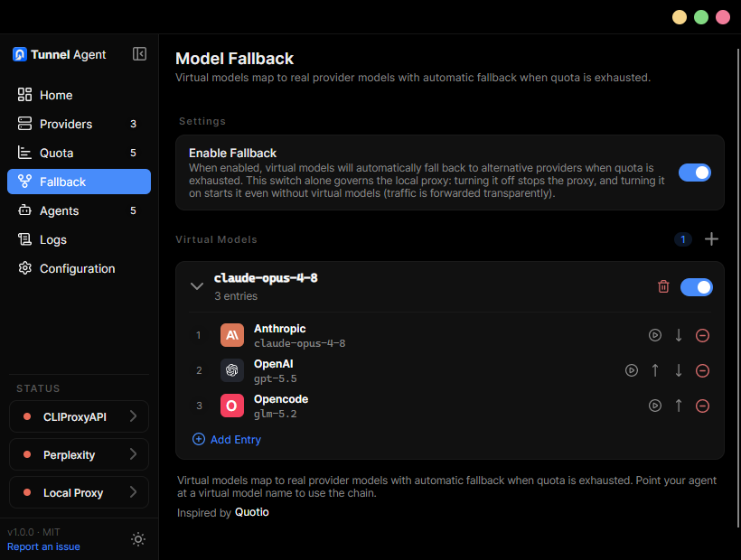This screenshot has height=560, width=741.
Task: Click the "3 entries" label
Action: click(236, 296)
